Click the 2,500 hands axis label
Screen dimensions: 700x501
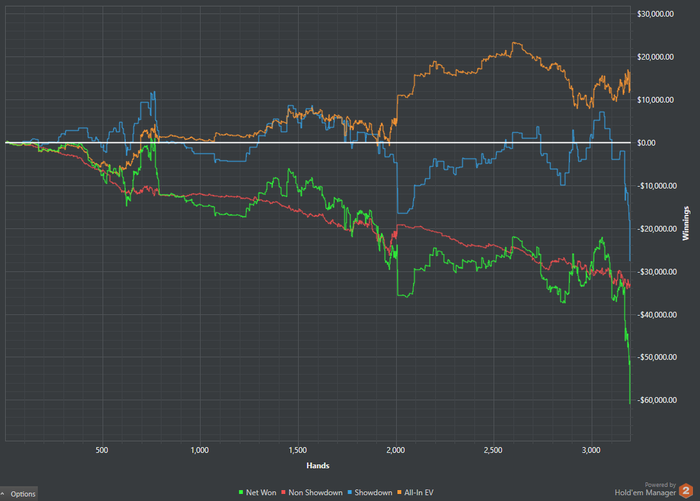click(493, 450)
